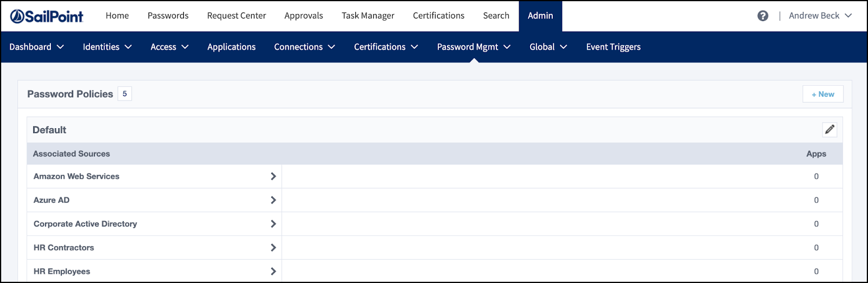Go to the Home tab

(x=117, y=16)
